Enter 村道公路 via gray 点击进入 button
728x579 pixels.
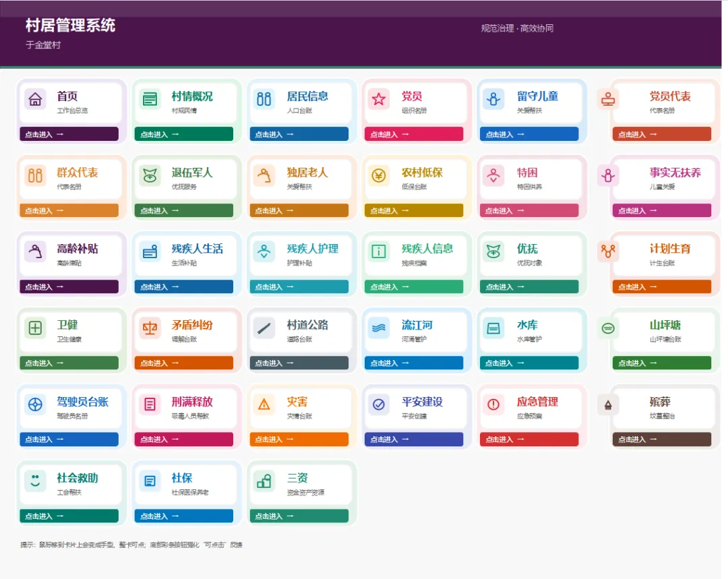click(x=299, y=363)
